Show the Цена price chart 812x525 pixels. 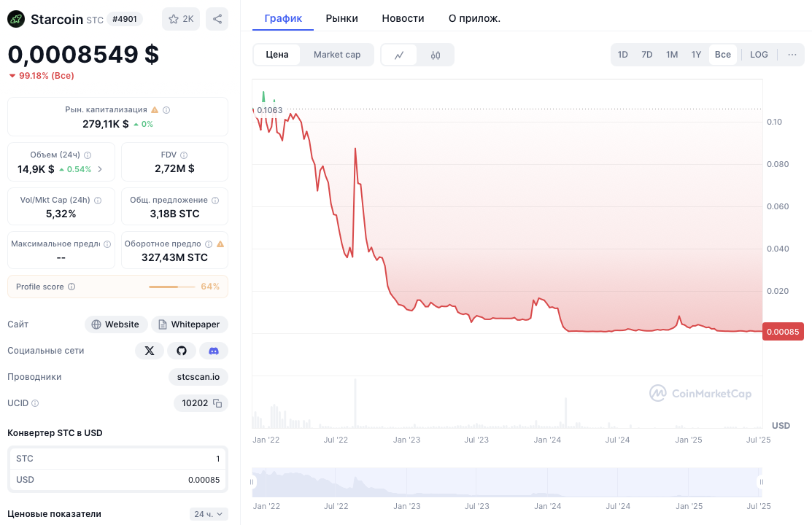click(277, 55)
